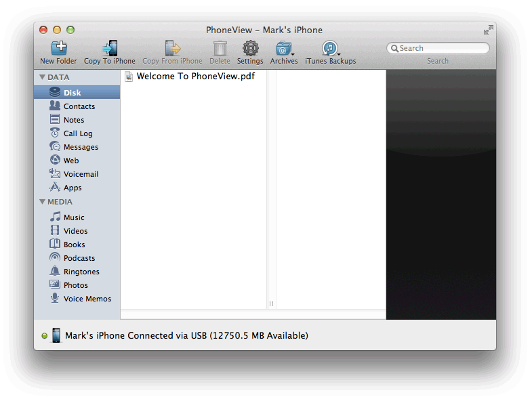Open Settings gear in toolbar
532x401 pixels.
pyautogui.click(x=250, y=49)
